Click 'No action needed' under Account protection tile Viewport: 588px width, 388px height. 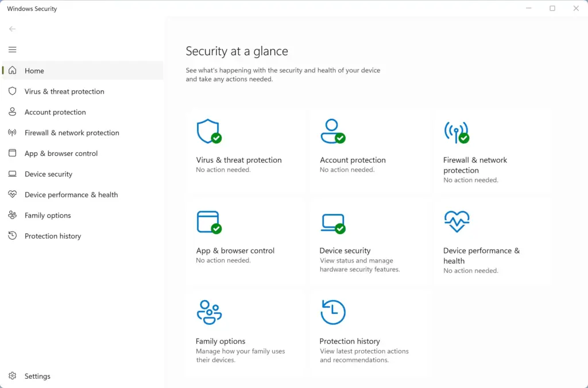pos(347,170)
